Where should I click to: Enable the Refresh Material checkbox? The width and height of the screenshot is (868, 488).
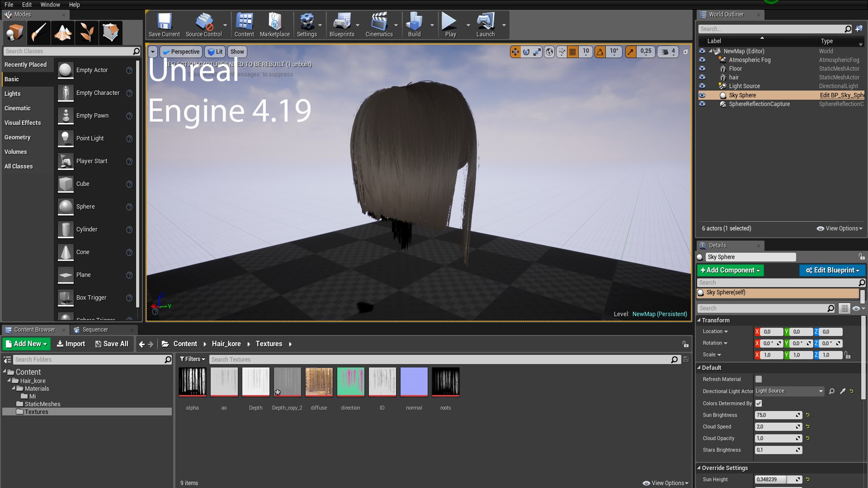[759, 379]
